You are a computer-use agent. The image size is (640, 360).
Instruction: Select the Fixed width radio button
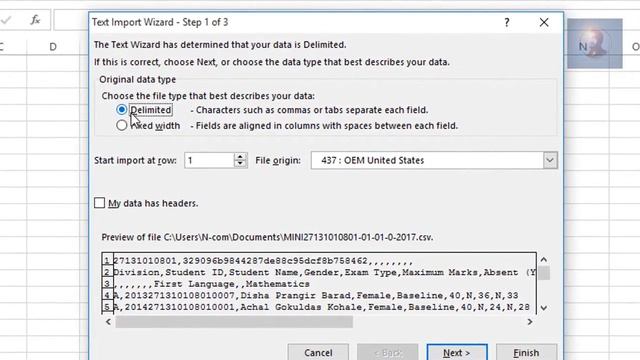[x=121, y=125]
